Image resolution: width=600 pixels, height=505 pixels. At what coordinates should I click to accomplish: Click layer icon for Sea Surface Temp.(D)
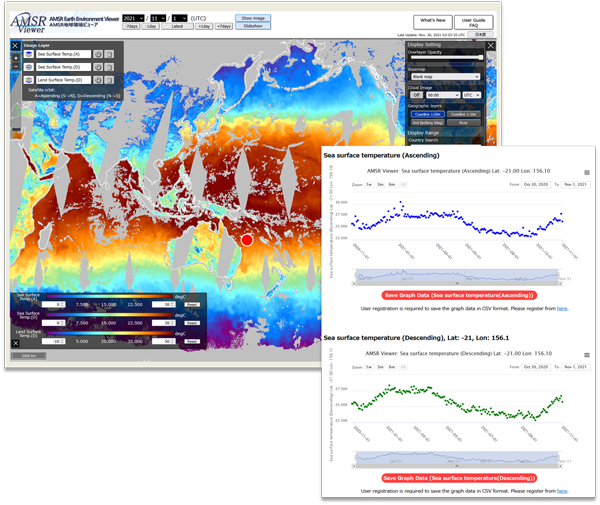(x=29, y=67)
